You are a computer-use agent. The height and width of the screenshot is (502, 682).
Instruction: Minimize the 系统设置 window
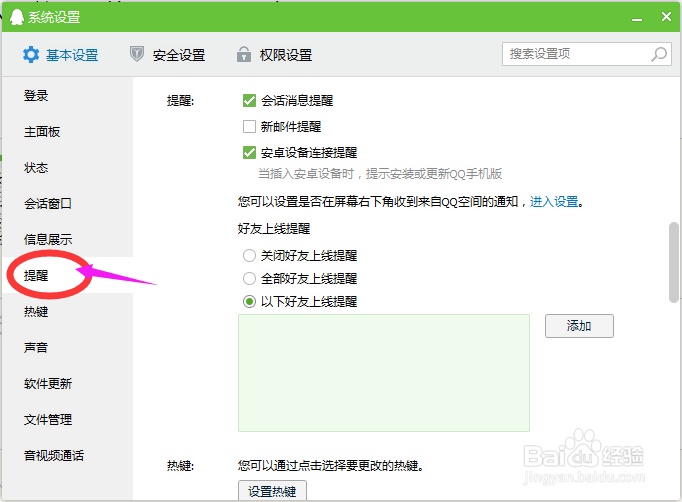pyautogui.click(x=637, y=18)
